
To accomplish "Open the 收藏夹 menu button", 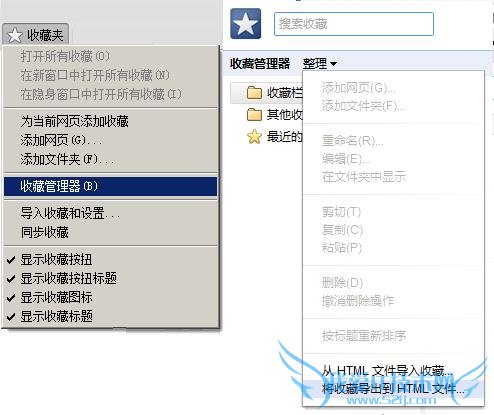I will pyautogui.click(x=35, y=35).
